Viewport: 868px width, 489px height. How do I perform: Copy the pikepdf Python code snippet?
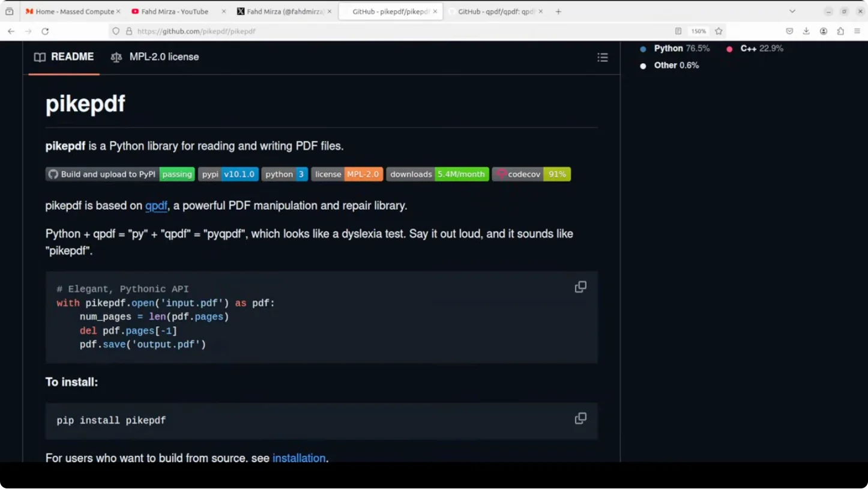[x=580, y=287]
